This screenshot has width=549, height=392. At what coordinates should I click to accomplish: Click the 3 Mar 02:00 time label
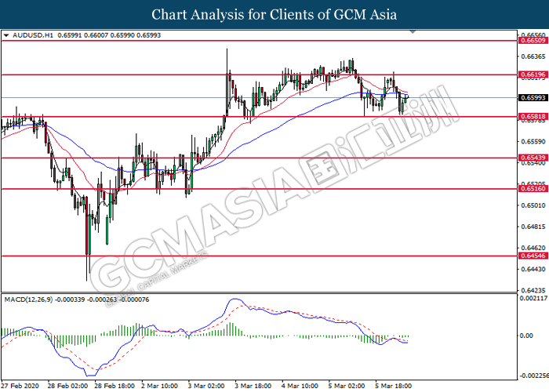[206, 386]
